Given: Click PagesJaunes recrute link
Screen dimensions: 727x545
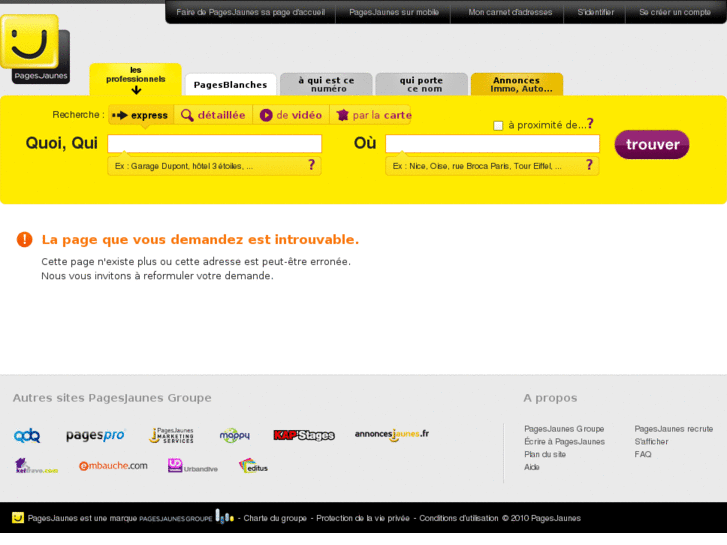Looking at the screenshot, I should pos(674,429).
